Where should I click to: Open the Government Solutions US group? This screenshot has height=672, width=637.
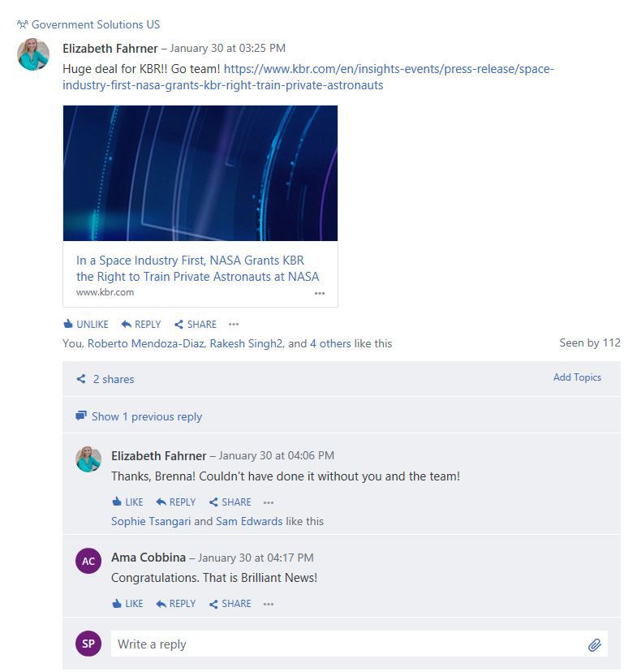88,24
